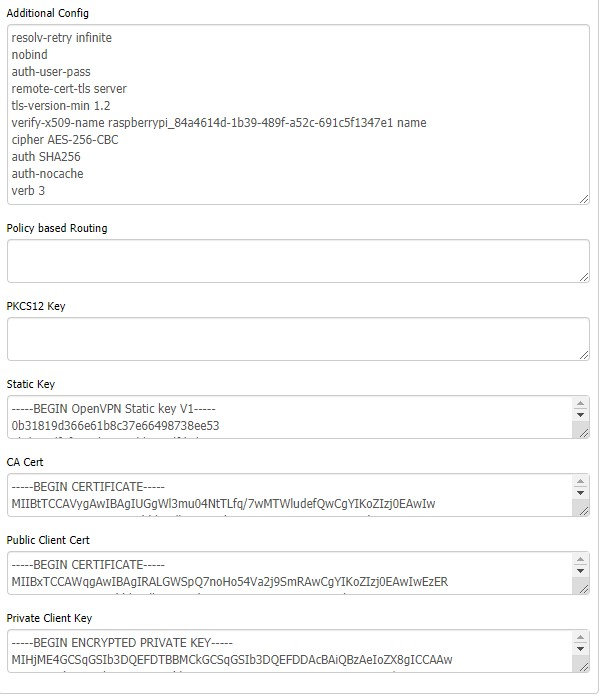Screen dimensions: 613x696
Task: Focus the Private Client Key text area
Action: coord(288,651)
